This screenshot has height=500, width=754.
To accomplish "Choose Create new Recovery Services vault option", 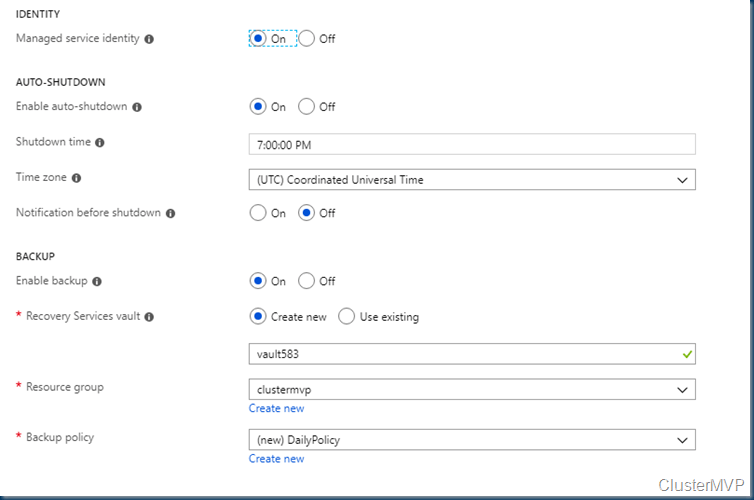I will click(x=258, y=317).
